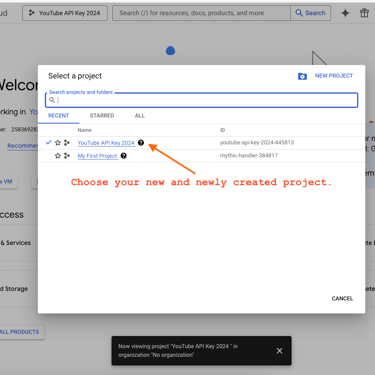375x375 pixels.
Task: Click the checkmark beside YouTube API Key 2024
Action: [x=48, y=142]
